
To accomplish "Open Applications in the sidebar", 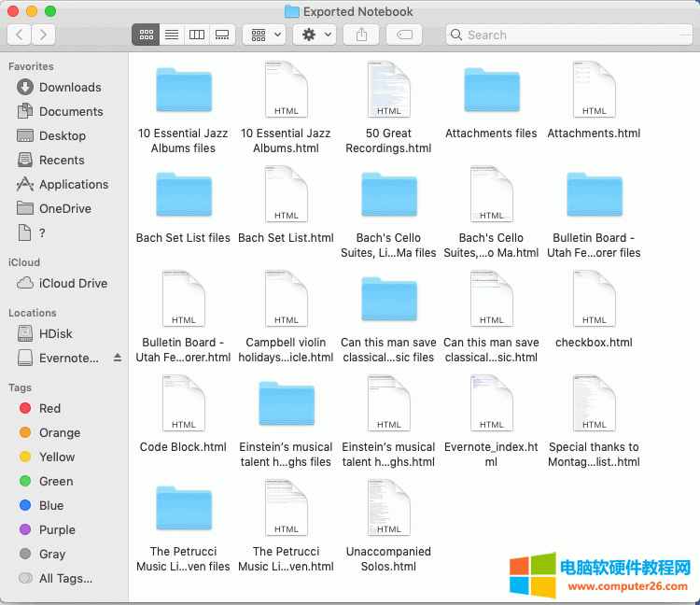I will point(73,184).
